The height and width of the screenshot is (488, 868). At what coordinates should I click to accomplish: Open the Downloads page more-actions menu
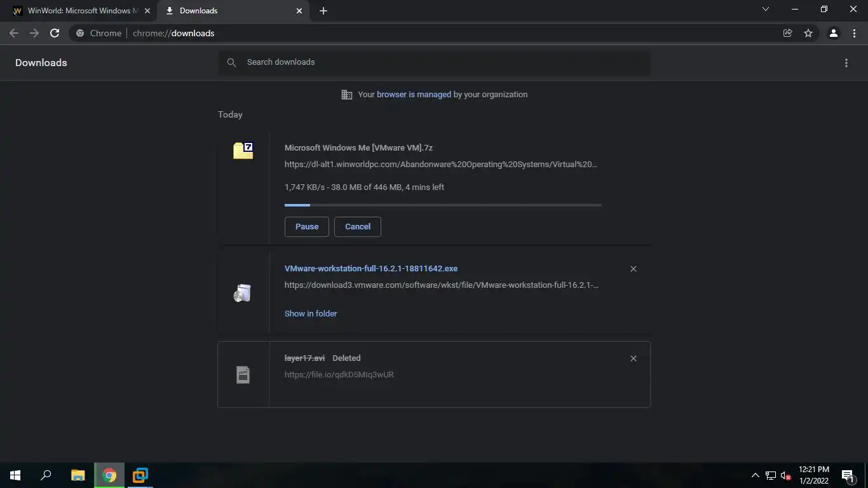846,63
